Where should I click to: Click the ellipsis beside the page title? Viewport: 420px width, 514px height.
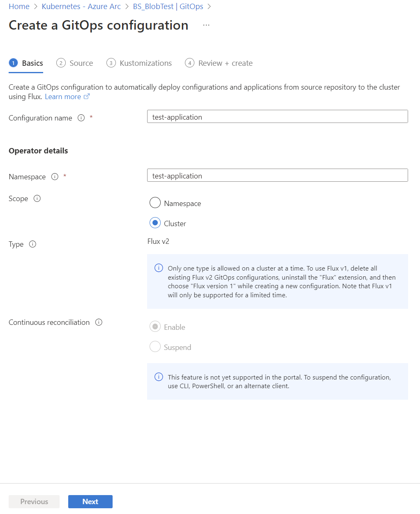(x=206, y=25)
